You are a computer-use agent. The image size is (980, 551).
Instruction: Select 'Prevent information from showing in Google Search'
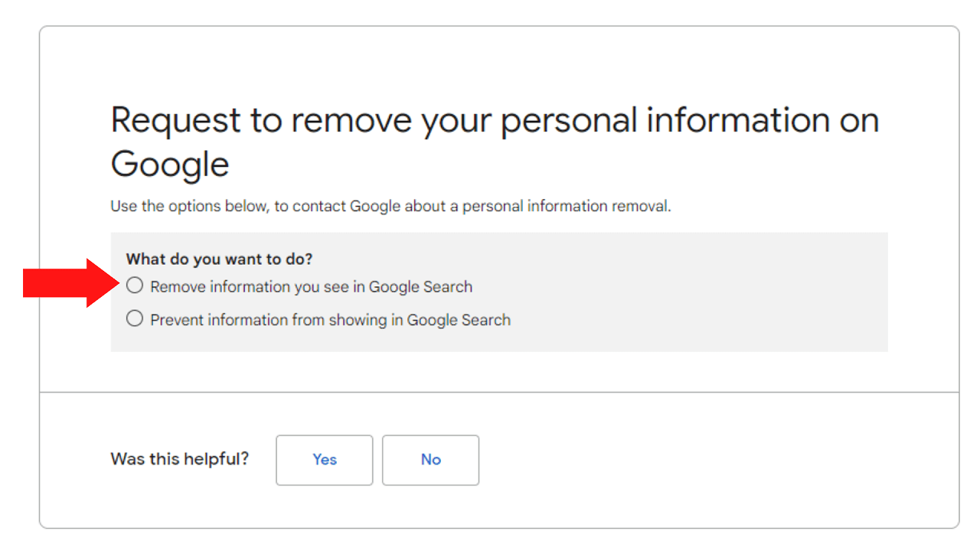click(134, 318)
